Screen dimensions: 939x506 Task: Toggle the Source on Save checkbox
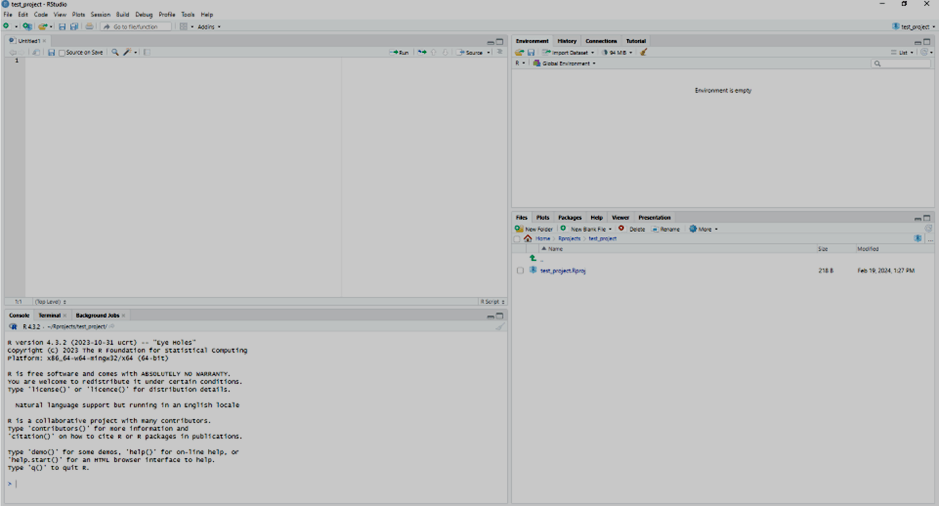pos(62,53)
